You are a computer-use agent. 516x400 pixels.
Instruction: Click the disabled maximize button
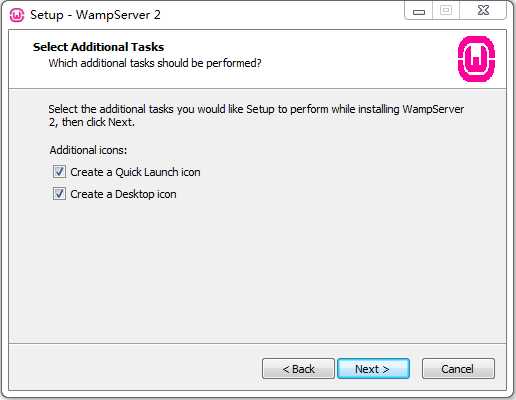pyautogui.click(x=446, y=11)
